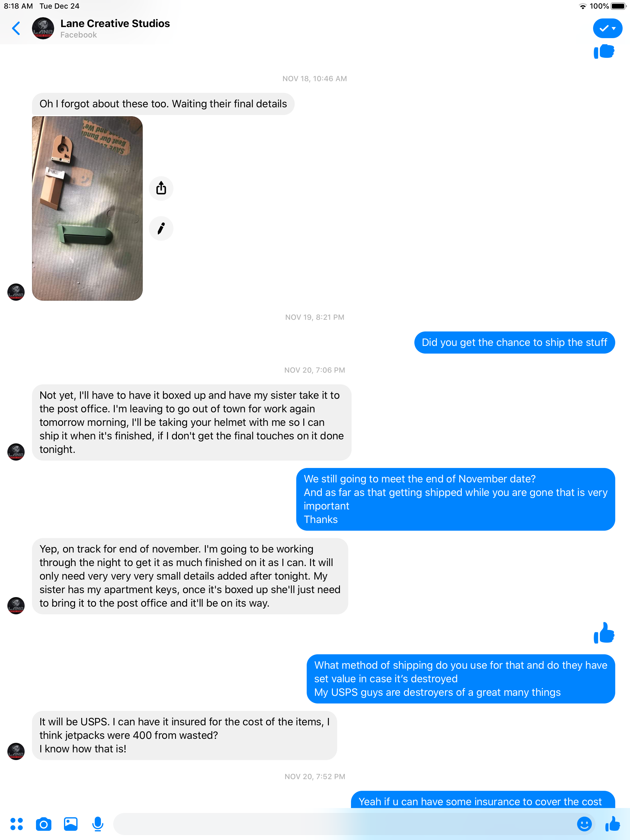Tap the message text input field
The height and width of the screenshot is (840, 630).
coord(342,824)
